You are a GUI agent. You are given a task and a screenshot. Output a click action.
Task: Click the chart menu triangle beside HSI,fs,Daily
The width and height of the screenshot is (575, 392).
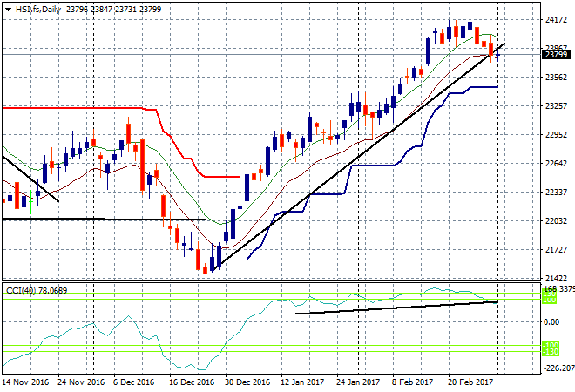[x=9, y=10]
